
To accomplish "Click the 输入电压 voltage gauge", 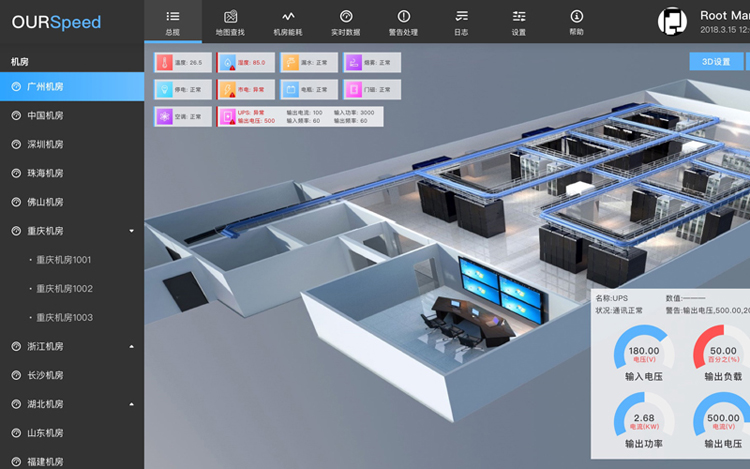I will 643,355.
